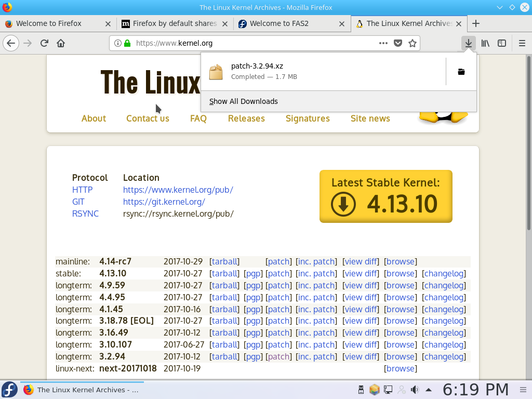The width and height of the screenshot is (532, 399).
Task: Click Linux Kernel Archives taskbar entry
Action: (x=82, y=390)
